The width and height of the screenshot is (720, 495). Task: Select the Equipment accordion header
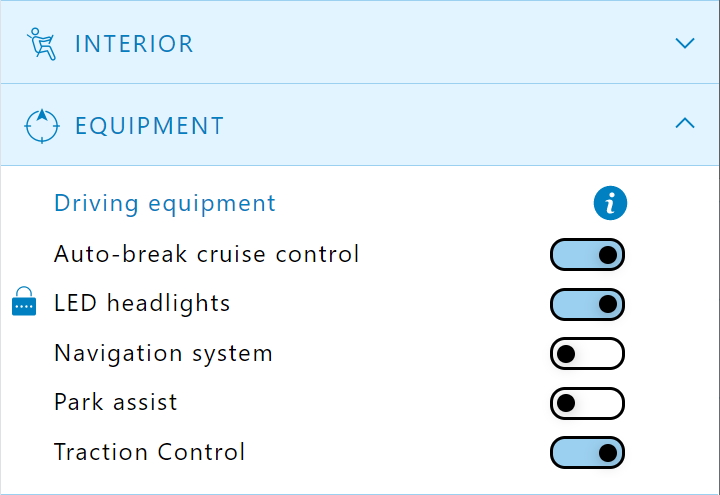(360, 125)
